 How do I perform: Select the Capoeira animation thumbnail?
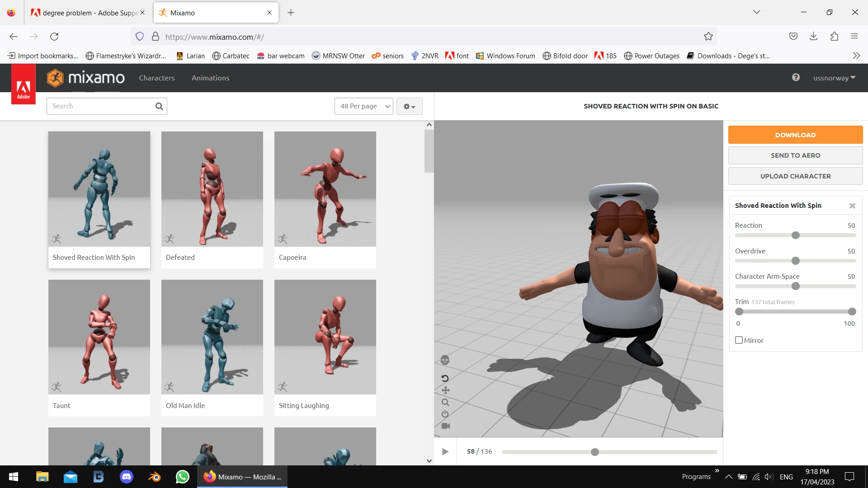[325, 190]
